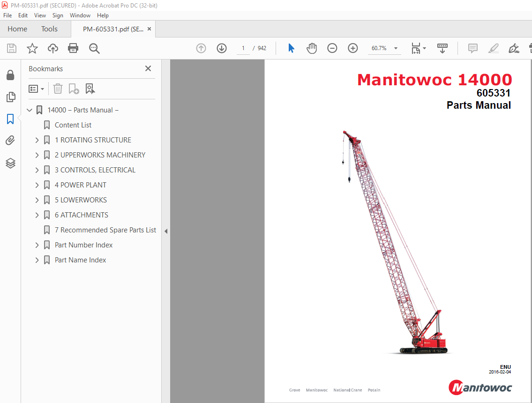Delete selected bookmark trash icon

(58, 89)
